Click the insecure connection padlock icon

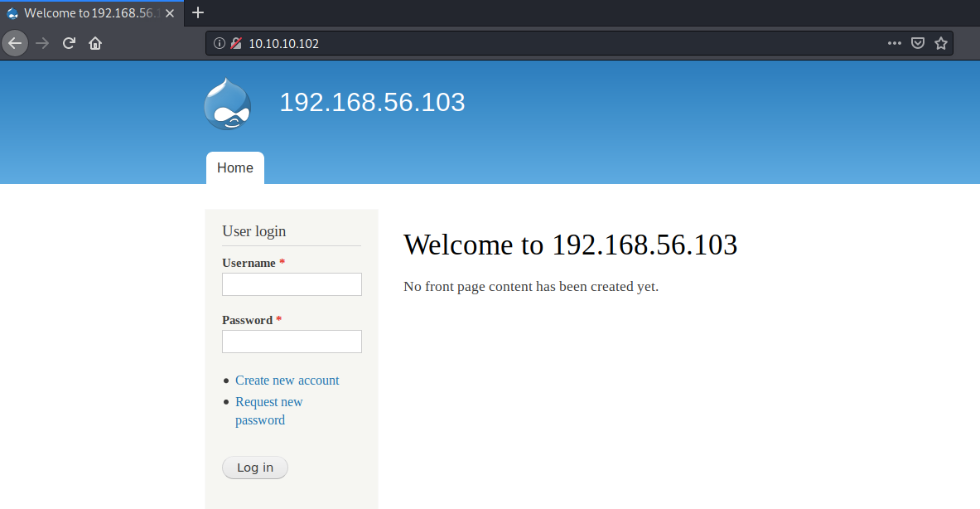coord(235,43)
